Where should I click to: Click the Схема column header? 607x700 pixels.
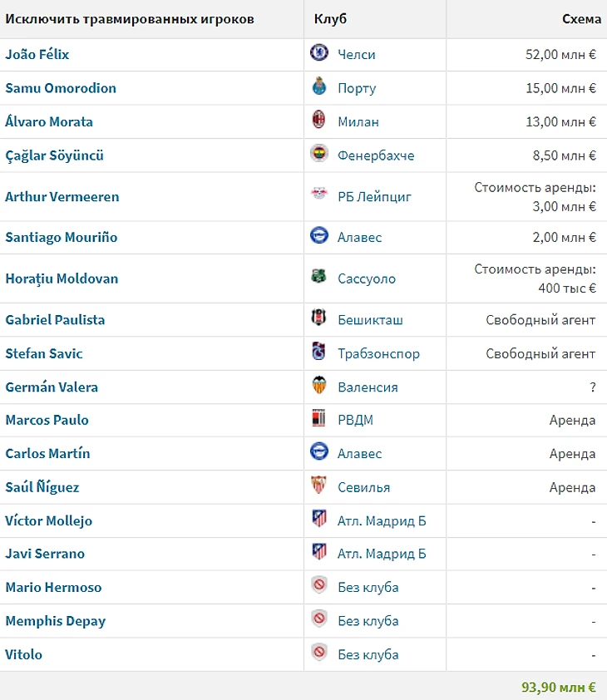(x=581, y=19)
